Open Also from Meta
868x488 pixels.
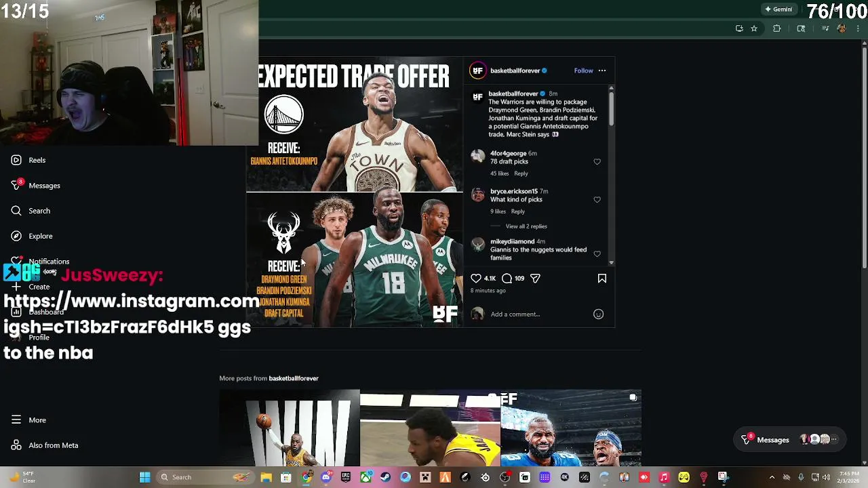[44, 445]
